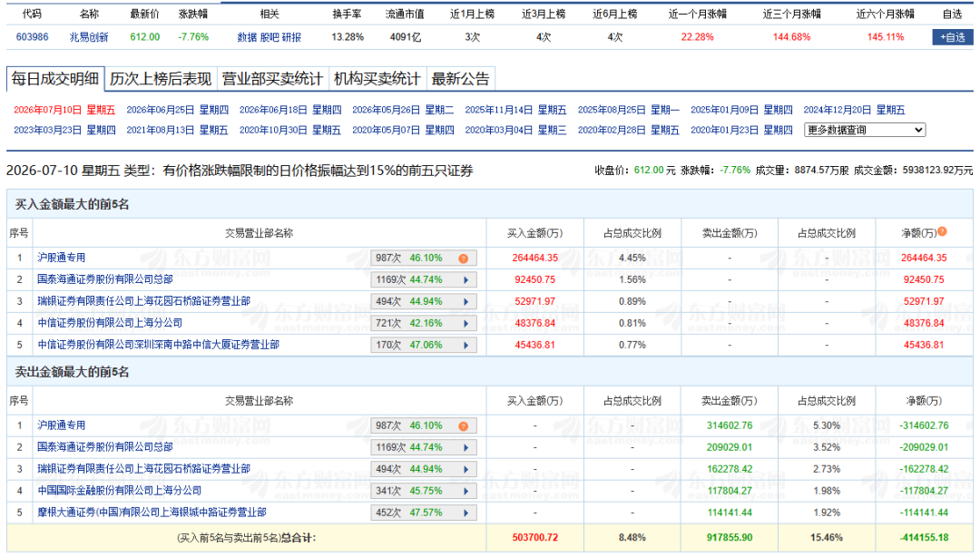Click orange help icon beside 净额(万) header
Screen dimensions: 980x557
(942, 232)
